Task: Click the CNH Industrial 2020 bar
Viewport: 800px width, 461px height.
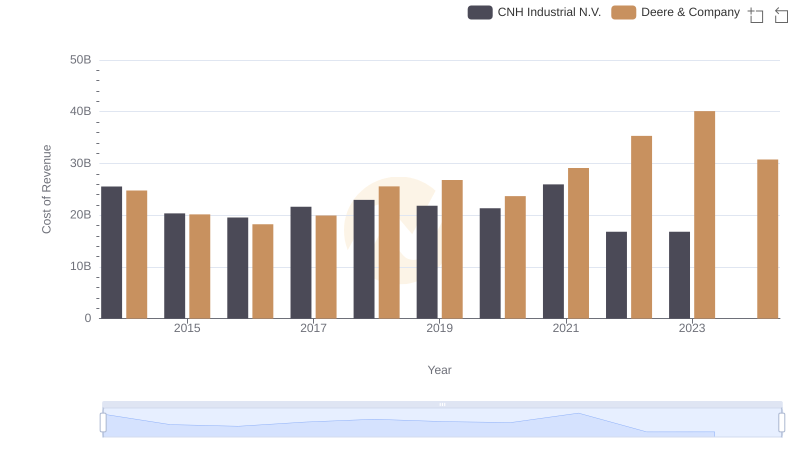Action: [490, 263]
